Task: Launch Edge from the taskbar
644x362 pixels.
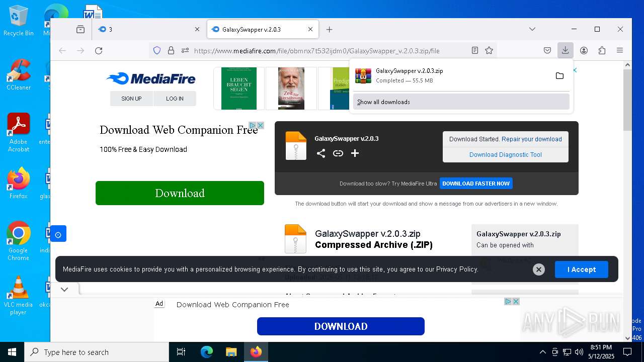Action: tap(207, 352)
